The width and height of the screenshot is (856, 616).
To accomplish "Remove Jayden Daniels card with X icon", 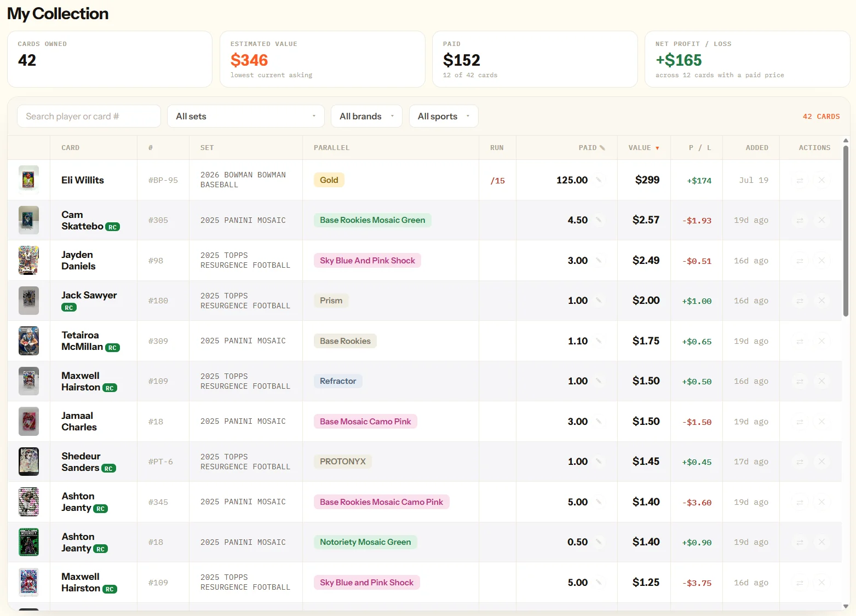I will pos(821,261).
